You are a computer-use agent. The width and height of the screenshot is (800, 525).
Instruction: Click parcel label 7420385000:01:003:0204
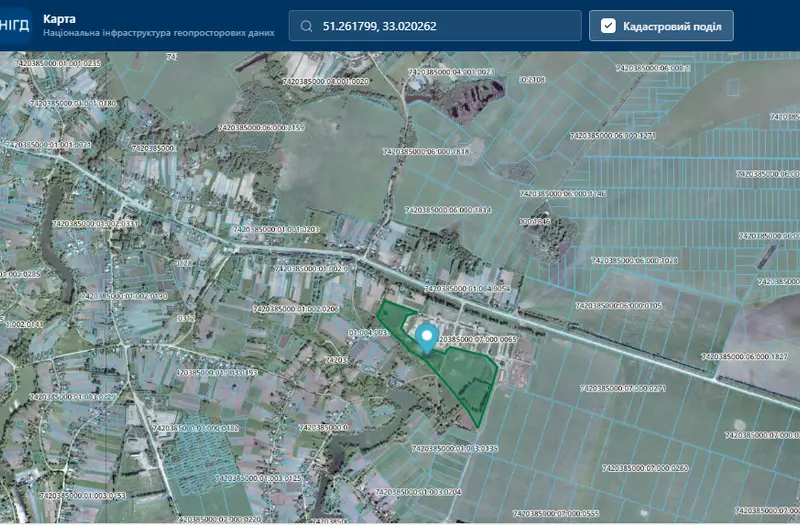pos(418,492)
